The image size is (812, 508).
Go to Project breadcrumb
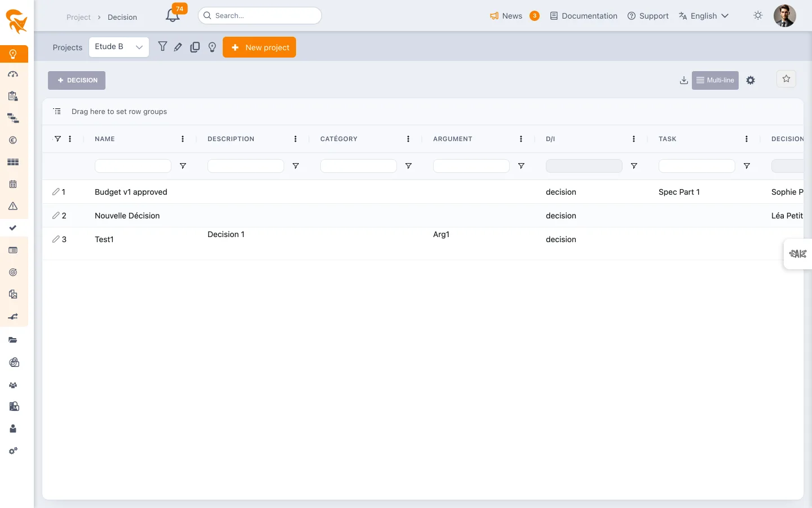tap(78, 17)
